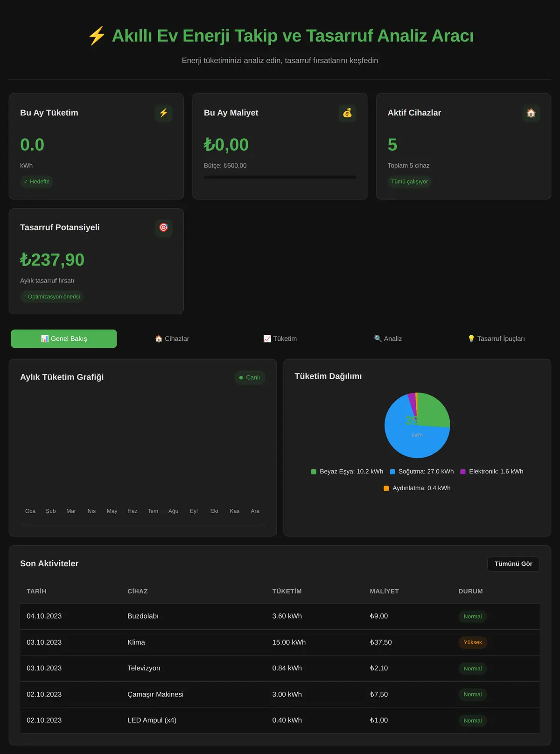Click the Yüksek status badge for Klima

(x=473, y=642)
